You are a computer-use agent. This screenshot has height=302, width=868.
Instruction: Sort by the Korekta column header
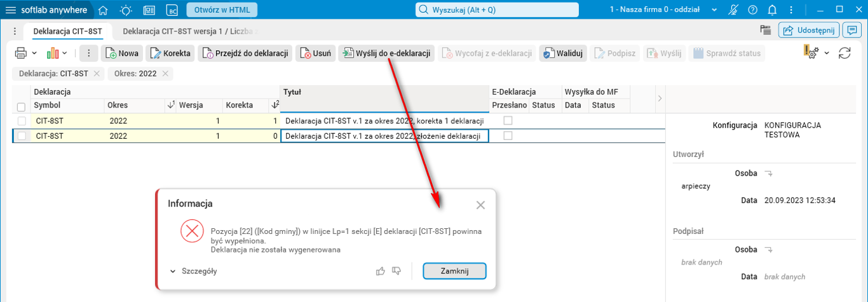(252, 105)
